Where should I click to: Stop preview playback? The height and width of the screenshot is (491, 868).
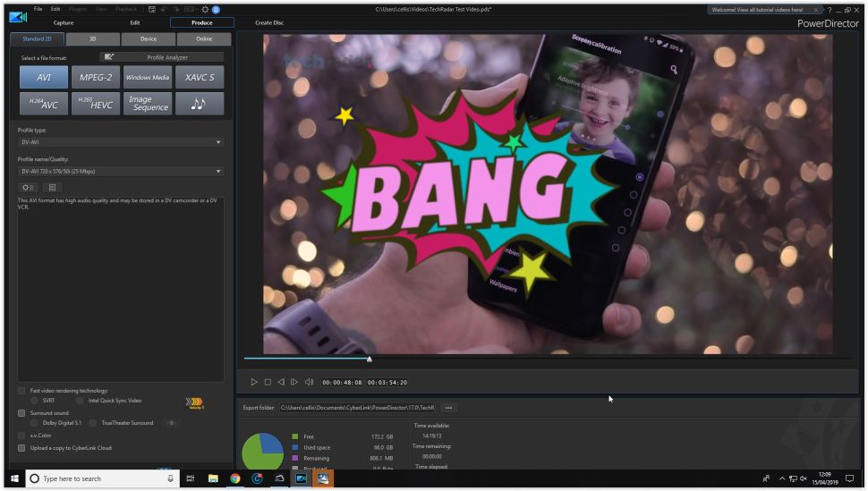268,382
